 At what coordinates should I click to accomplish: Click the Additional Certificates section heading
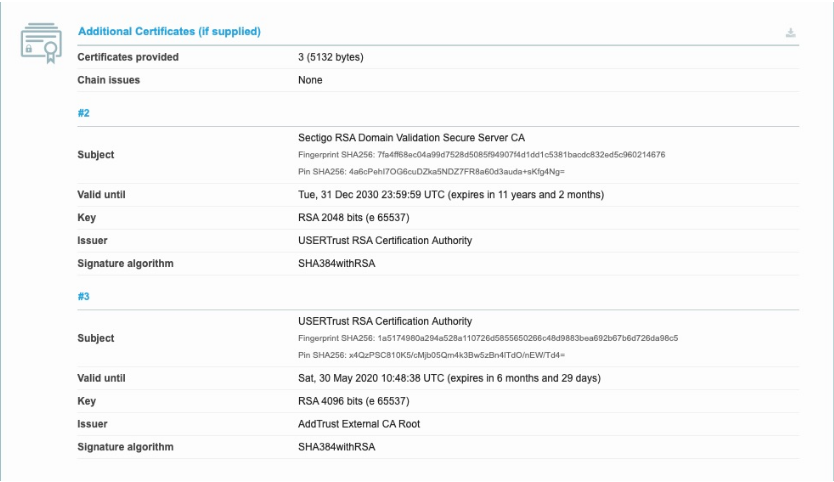click(169, 34)
